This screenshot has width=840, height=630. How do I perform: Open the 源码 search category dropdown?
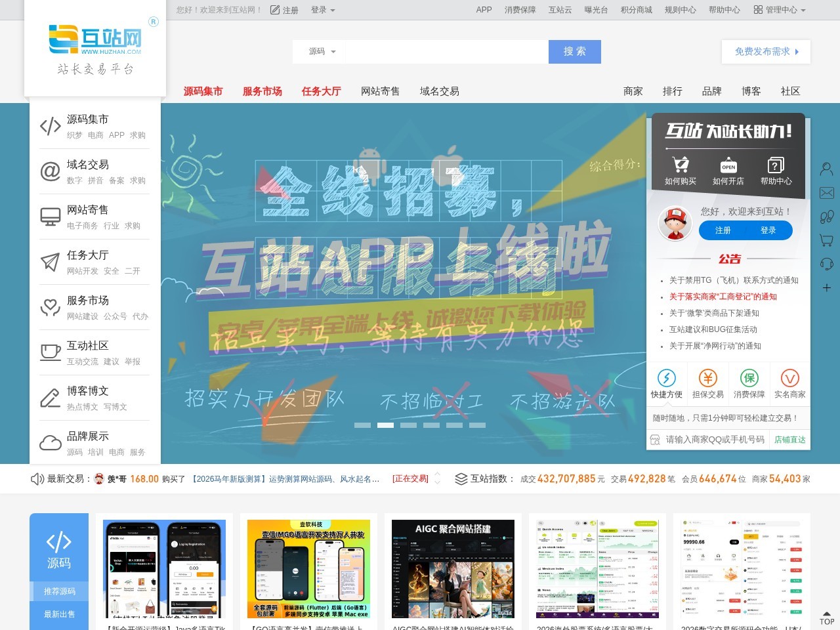(322, 52)
